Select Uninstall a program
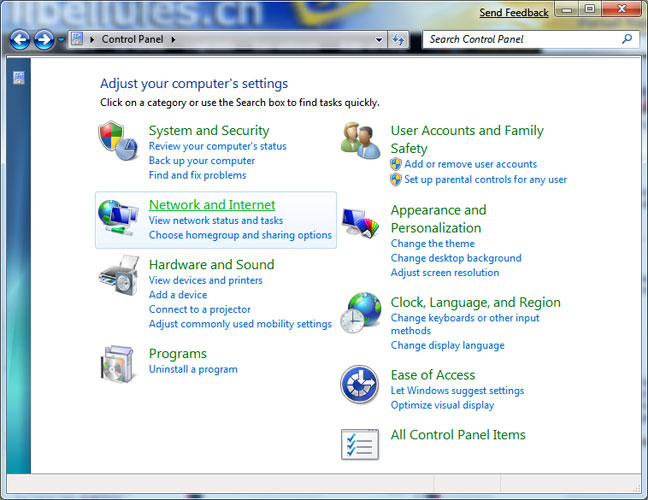The height and width of the screenshot is (500, 648). click(193, 369)
